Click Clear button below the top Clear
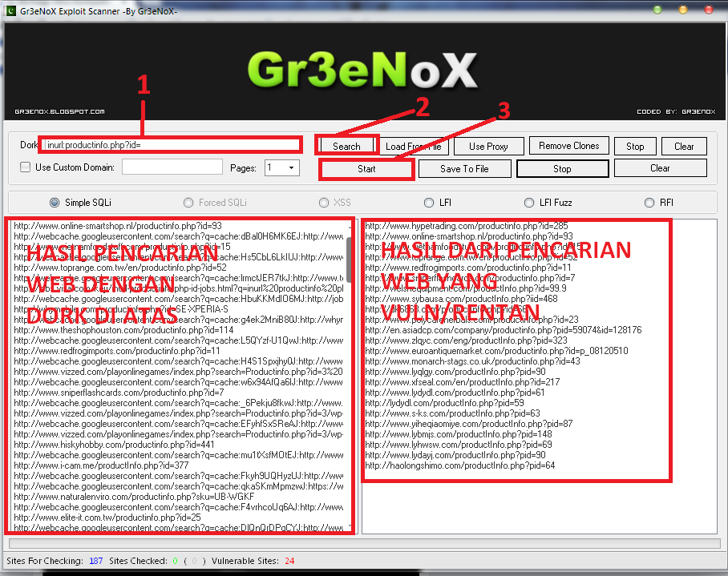The width and height of the screenshot is (728, 576). 660,168
